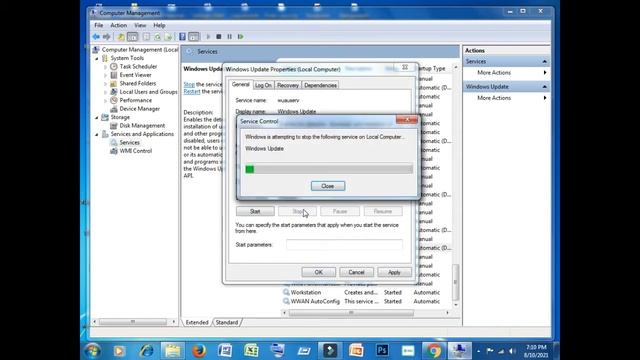Open More Actions under Windows Update section
The width and height of the screenshot is (640, 360).
pyautogui.click(x=507, y=98)
